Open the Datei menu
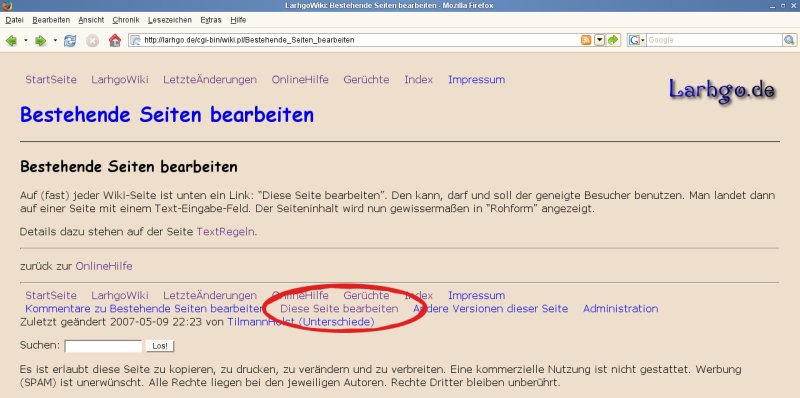 tap(14, 20)
